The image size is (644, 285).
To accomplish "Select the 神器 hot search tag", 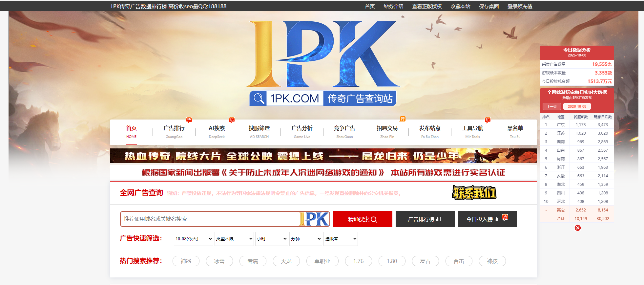I will pyautogui.click(x=186, y=261).
